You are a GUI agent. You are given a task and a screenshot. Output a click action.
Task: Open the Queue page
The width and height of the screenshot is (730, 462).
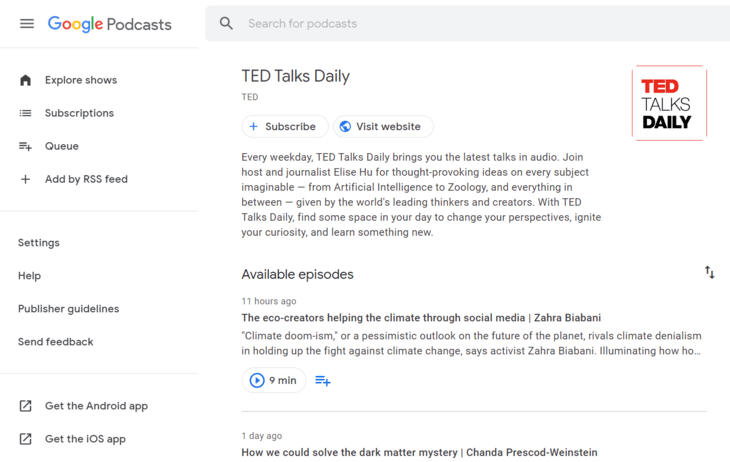61,146
